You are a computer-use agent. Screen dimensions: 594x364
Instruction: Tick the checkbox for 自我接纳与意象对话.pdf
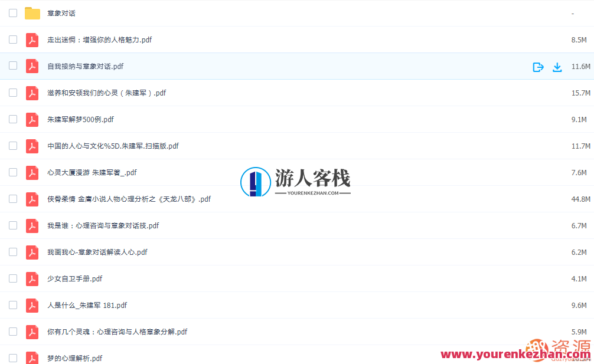tap(12, 67)
